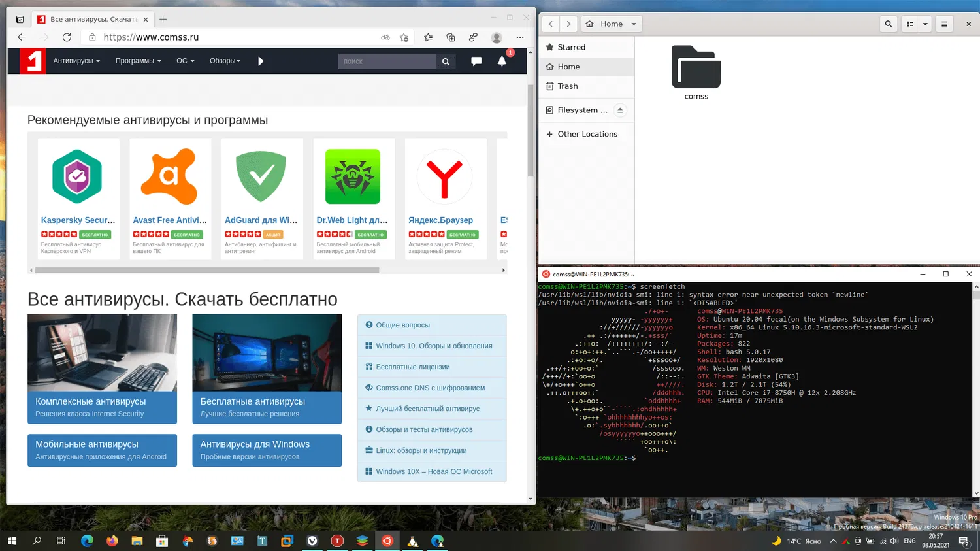Add this page to favorites via star-plus icon

click(404, 37)
